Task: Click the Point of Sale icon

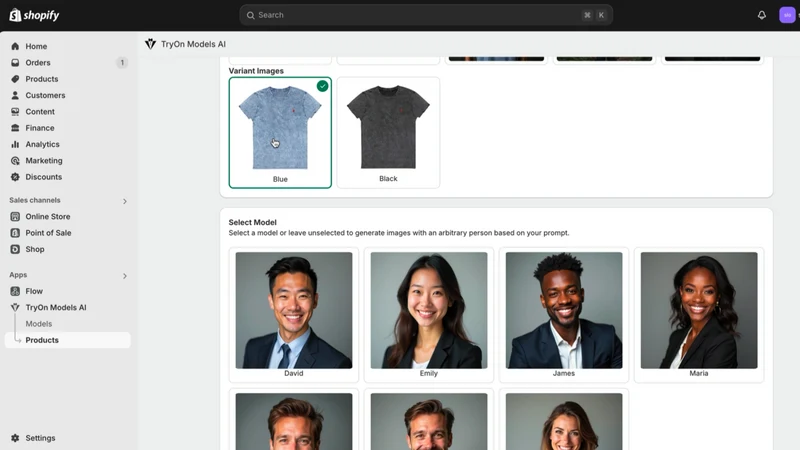Action: click(15, 233)
